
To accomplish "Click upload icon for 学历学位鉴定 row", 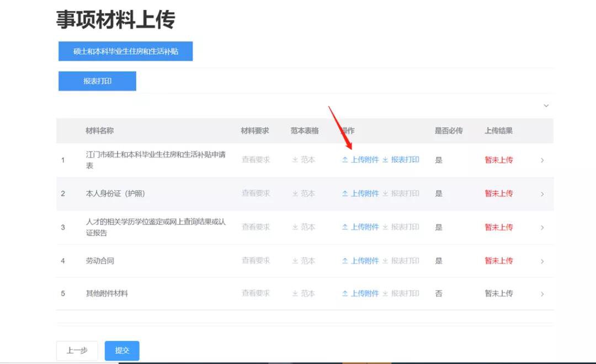I will [x=345, y=227].
